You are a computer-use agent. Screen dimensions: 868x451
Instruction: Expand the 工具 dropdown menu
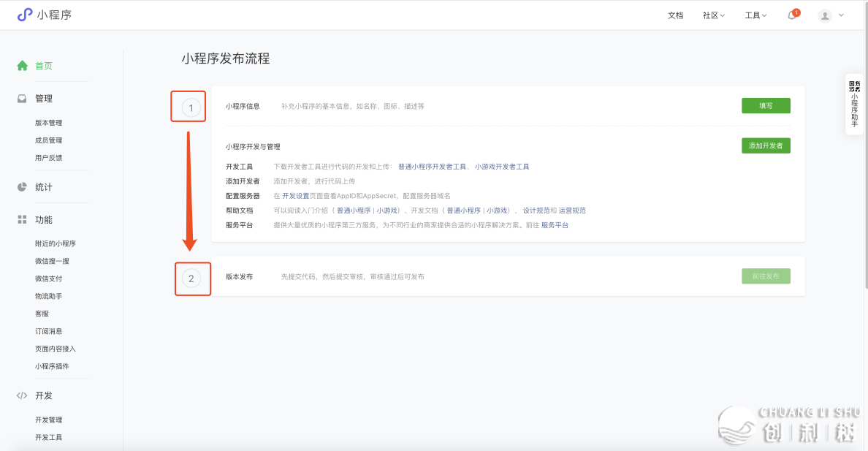coord(755,15)
